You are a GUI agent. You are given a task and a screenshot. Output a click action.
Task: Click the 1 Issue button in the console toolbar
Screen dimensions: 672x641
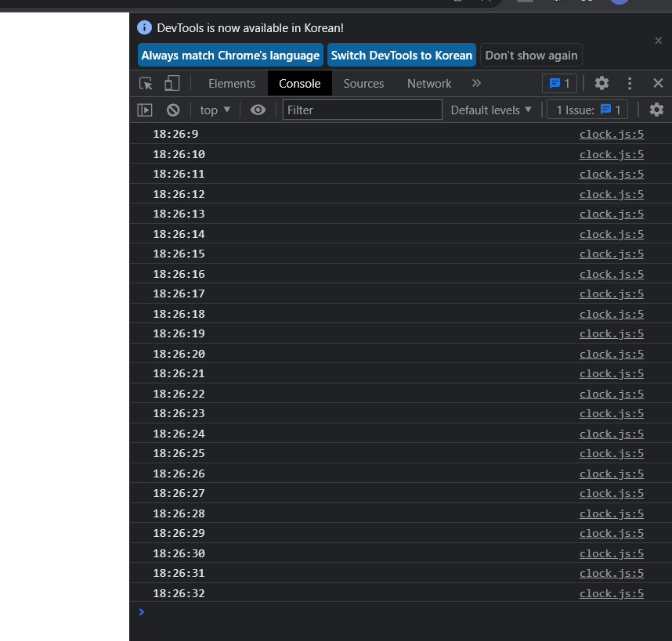(587, 110)
